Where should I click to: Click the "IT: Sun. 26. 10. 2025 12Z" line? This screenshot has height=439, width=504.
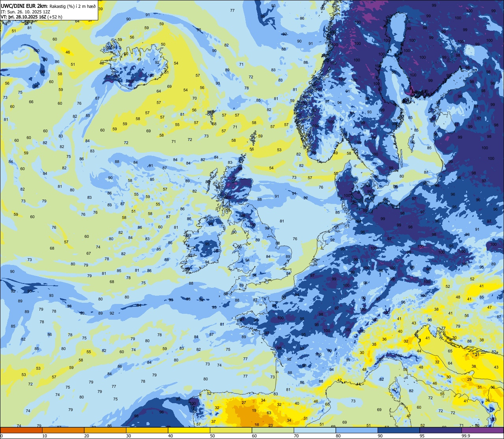26,12
